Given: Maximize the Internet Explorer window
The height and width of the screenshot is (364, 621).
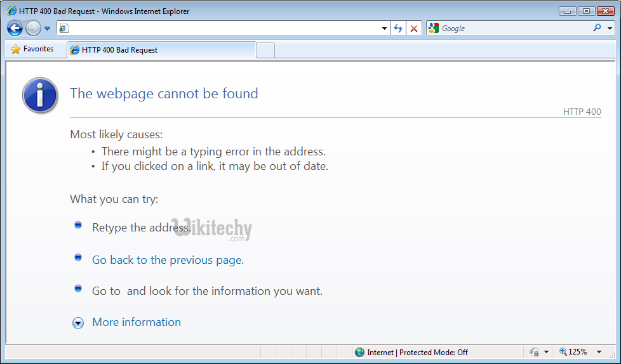Looking at the screenshot, I should 586,11.
